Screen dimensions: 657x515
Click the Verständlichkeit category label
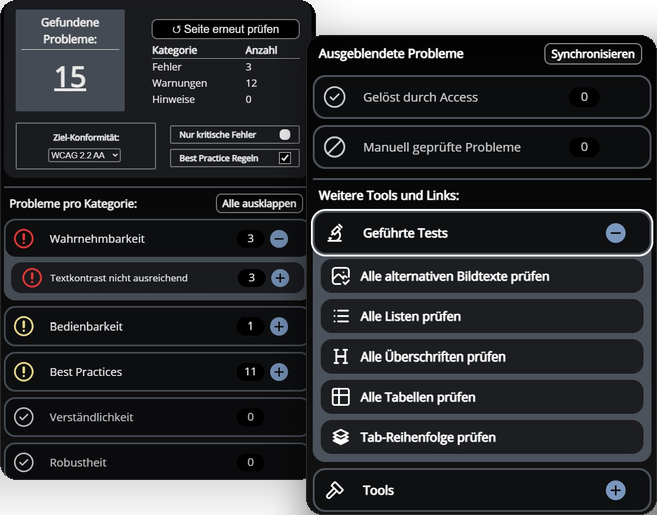coord(91,417)
